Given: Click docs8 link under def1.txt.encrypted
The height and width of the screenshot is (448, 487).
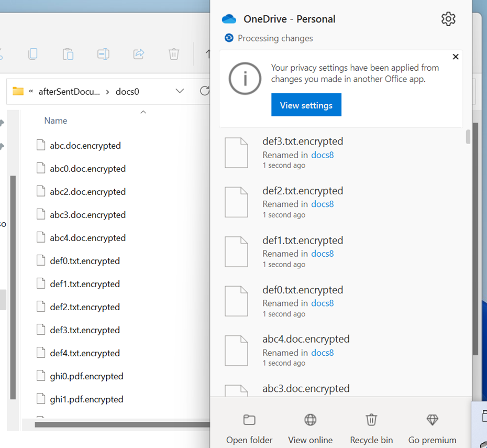Looking at the screenshot, I should click(323, 254).
